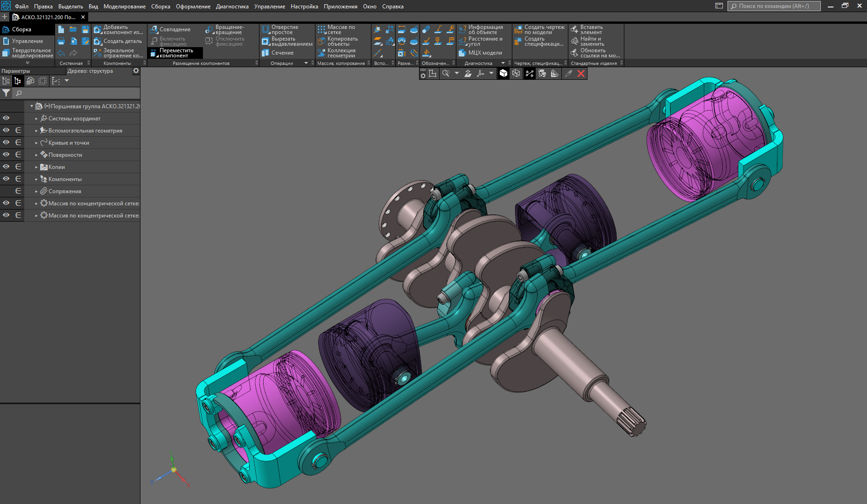Expand the Системы координат tree node
The height and width of the screenshot is (504, 867).
[36, 119]
